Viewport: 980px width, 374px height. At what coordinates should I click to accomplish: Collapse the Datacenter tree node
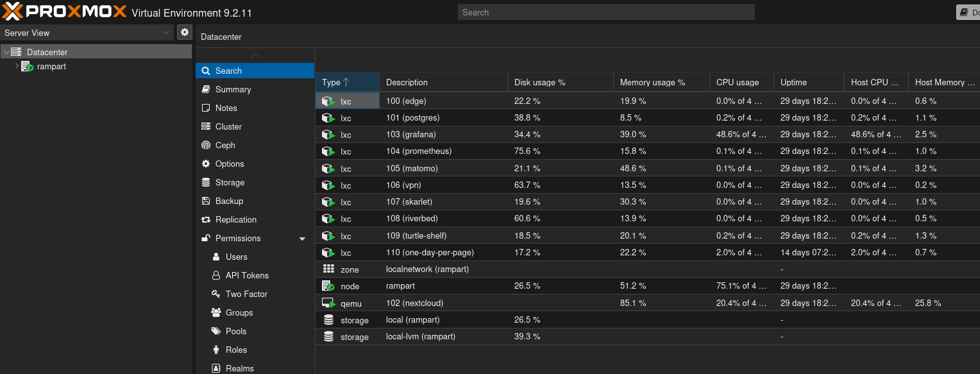click(6, 52)
